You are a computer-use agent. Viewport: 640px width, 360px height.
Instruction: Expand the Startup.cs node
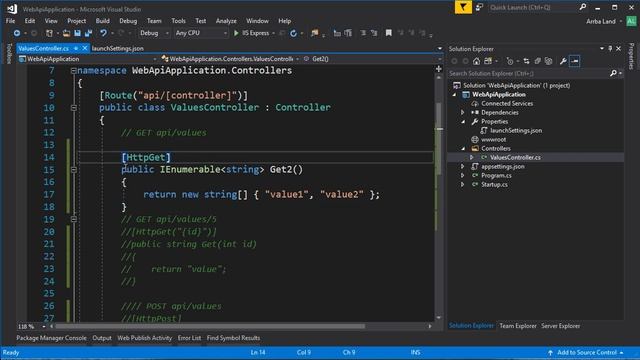pyautogui.click(x=462, y=184)
